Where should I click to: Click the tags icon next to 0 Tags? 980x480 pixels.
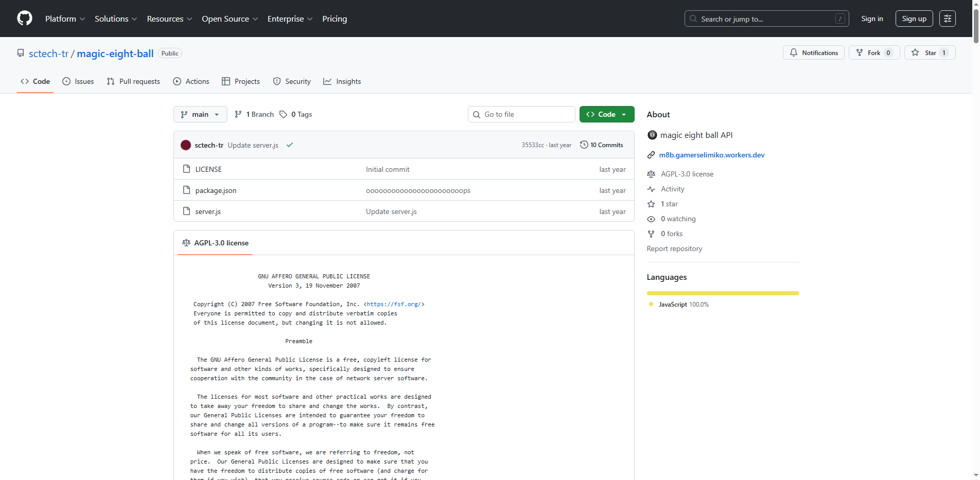(284, 114)
